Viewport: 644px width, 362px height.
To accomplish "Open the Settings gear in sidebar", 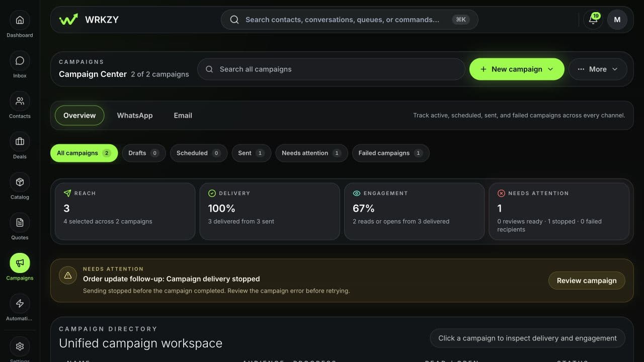I will [x=20, y=346].
